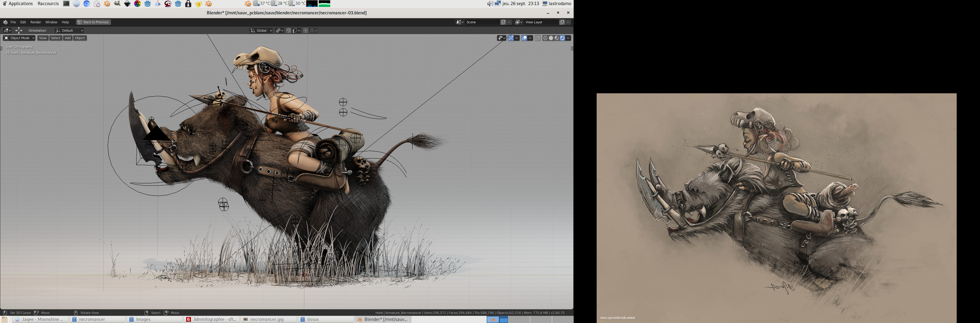
Task: Click the network connection icon
Action: [497, 3]
